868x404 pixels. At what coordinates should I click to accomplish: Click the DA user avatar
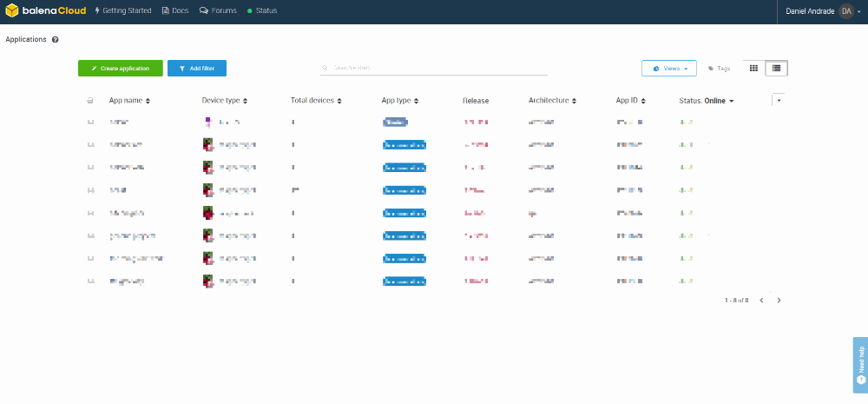tap(846, 11)
